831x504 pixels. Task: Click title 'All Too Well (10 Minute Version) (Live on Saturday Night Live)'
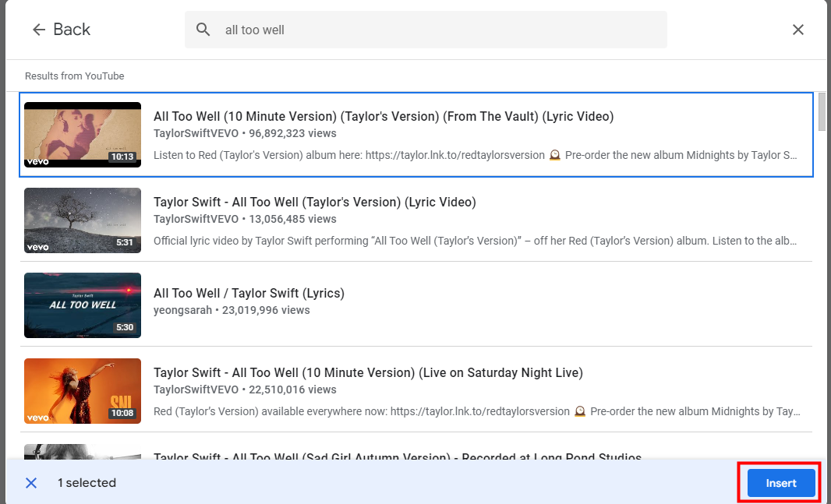pyautogui.click(x=368, y=372)
